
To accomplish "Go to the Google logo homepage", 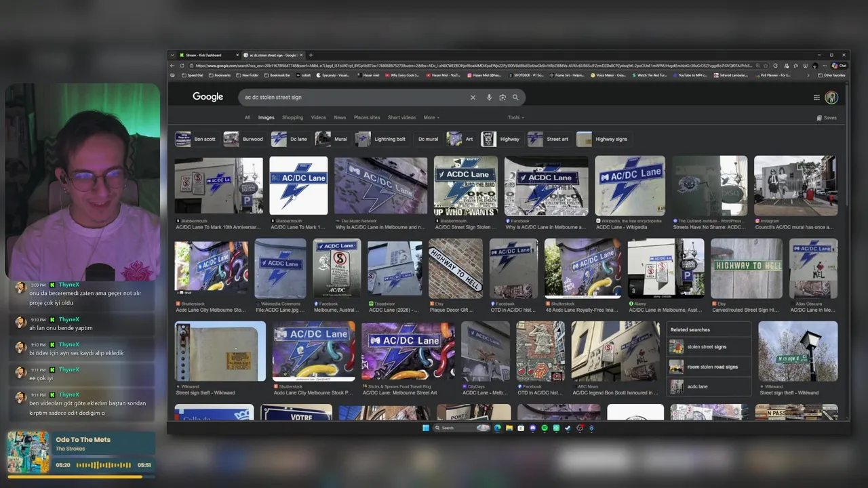I will pos(208,97).
